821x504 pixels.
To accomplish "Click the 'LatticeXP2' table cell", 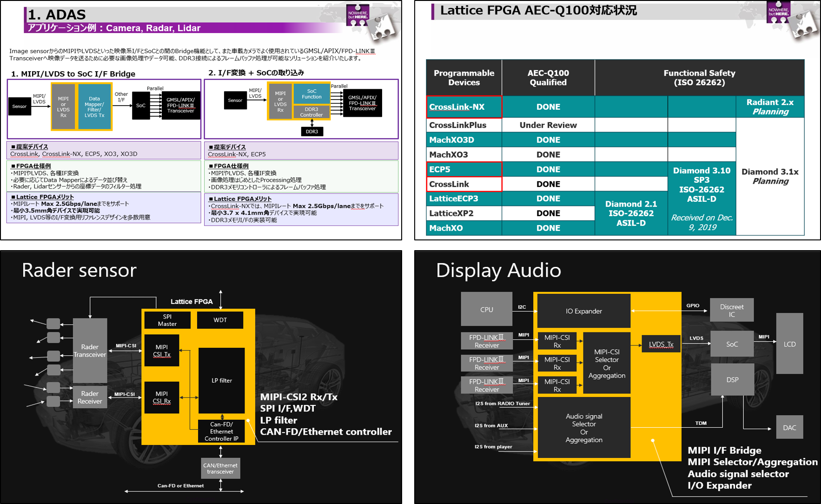I will (x=464, y=213).
